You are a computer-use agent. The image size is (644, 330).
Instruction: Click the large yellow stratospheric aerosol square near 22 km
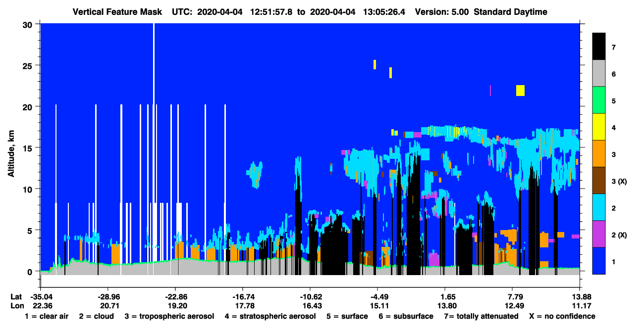point(520,90)
